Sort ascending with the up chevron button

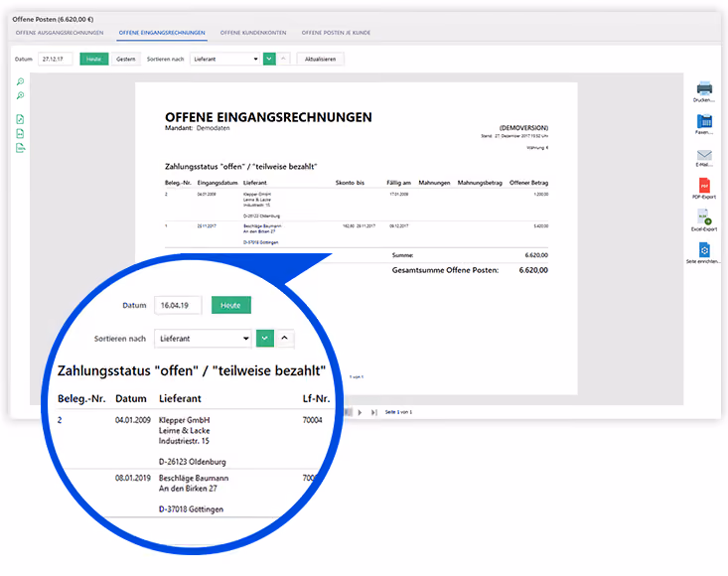tap(283, 59)
